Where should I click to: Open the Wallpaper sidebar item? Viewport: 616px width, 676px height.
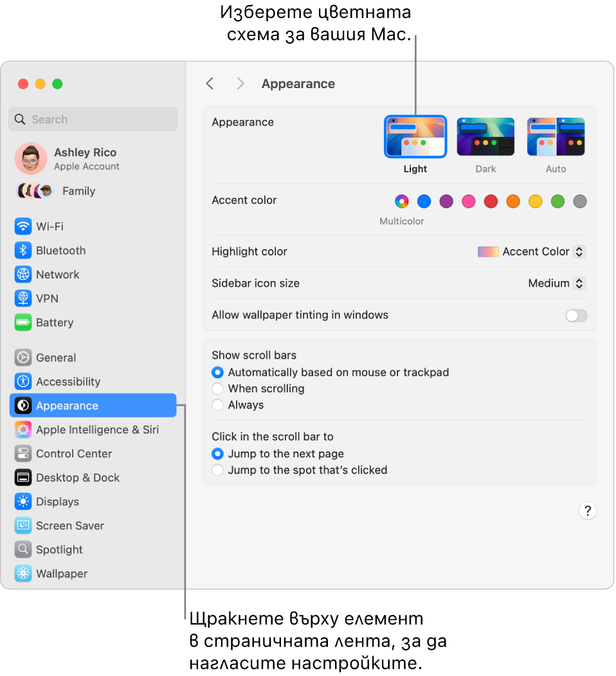pos(93,573)
